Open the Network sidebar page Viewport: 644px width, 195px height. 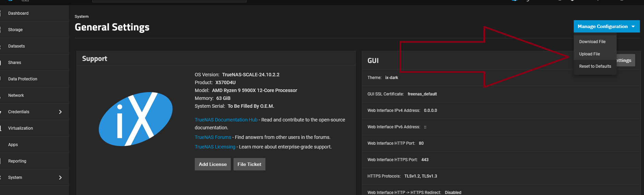(34, 95)
